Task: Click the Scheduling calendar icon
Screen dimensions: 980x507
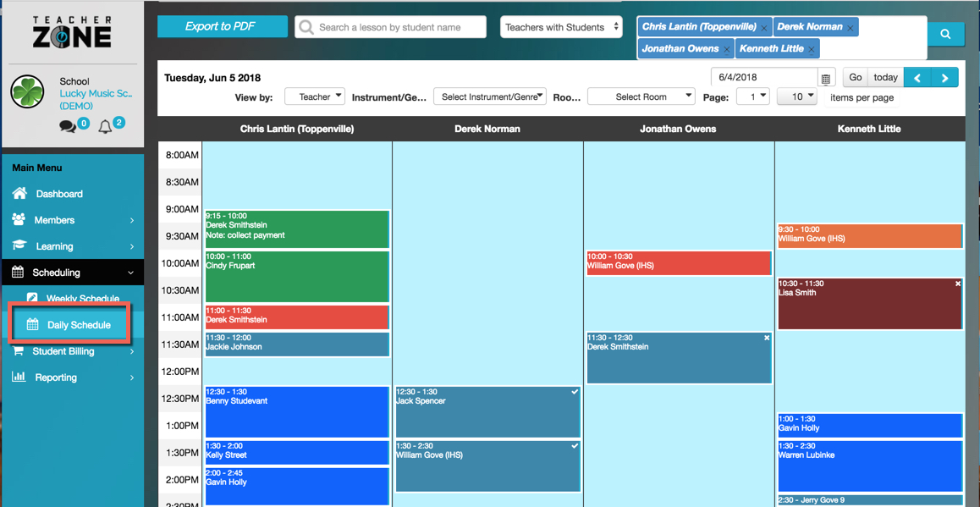Action: (18, 273)
